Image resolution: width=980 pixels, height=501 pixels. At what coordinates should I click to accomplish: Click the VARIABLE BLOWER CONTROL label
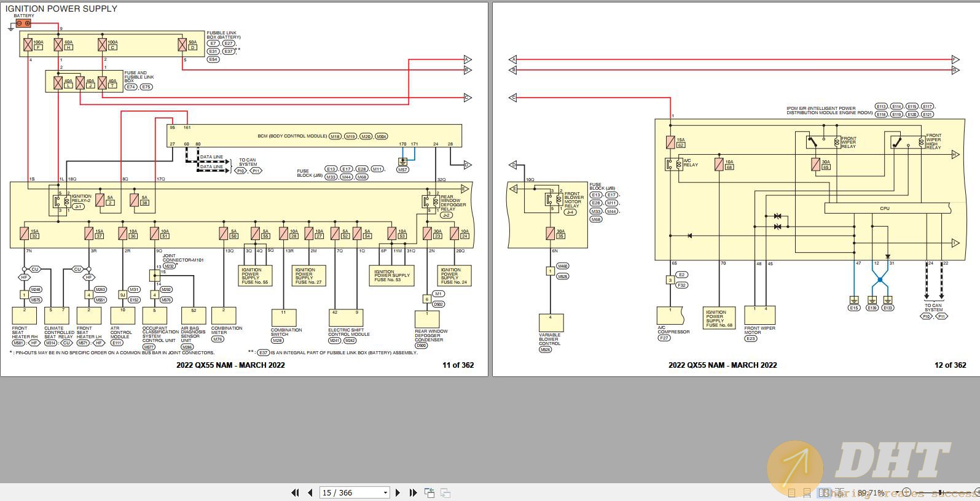click(x=550, y=339)
